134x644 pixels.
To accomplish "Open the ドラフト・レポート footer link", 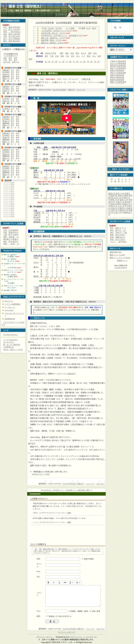I will (66, 632).
